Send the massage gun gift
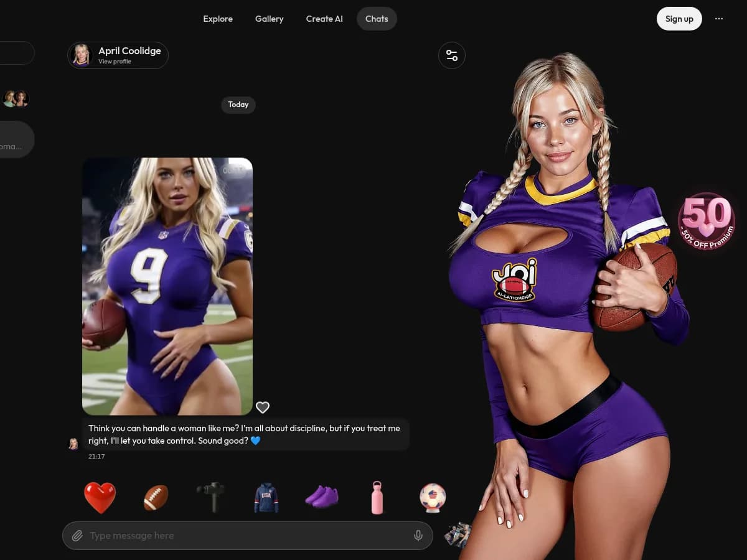The image size is (747, 560). coord(211,497)
